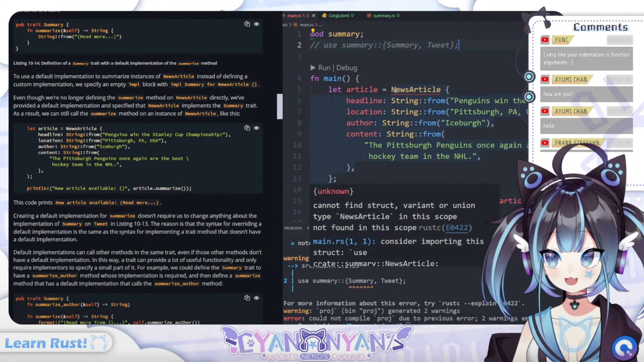This screenshot has width=644, height=362.
Task: Click the YouTube icon beside FRANK STEFFAHN
Action: click(545, 143)
